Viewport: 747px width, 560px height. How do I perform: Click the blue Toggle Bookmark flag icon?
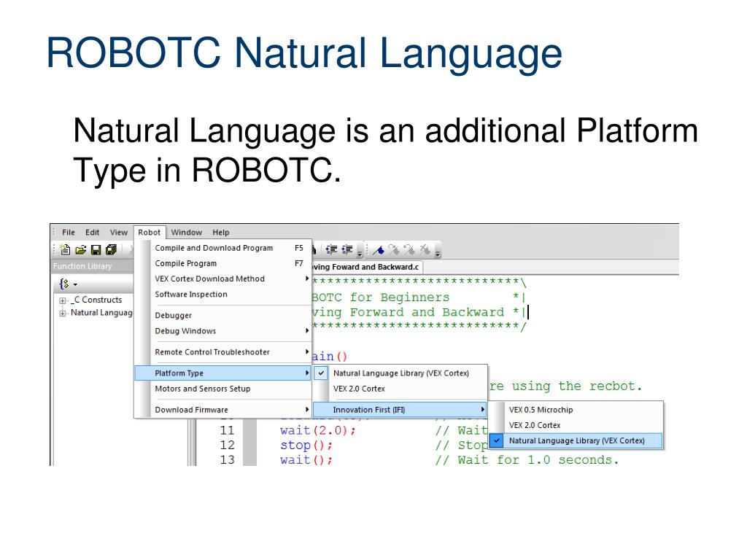click(379, 249)
